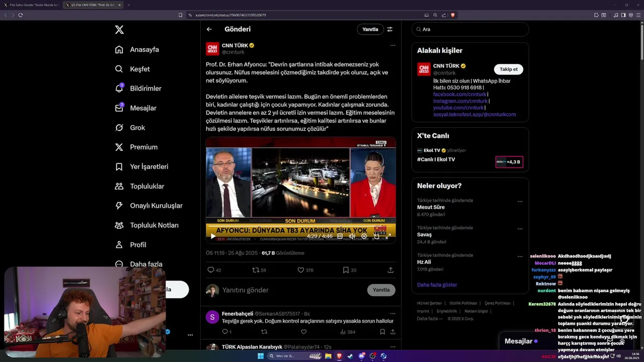This screenshot has width=644, height=362.
Task: Mute the video volume
Action: [x=352, y=236]
